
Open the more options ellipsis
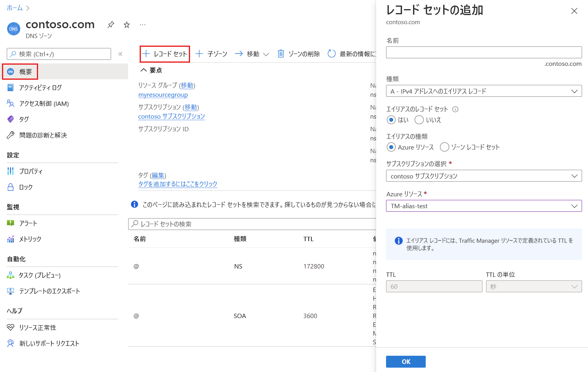(143, 25)
